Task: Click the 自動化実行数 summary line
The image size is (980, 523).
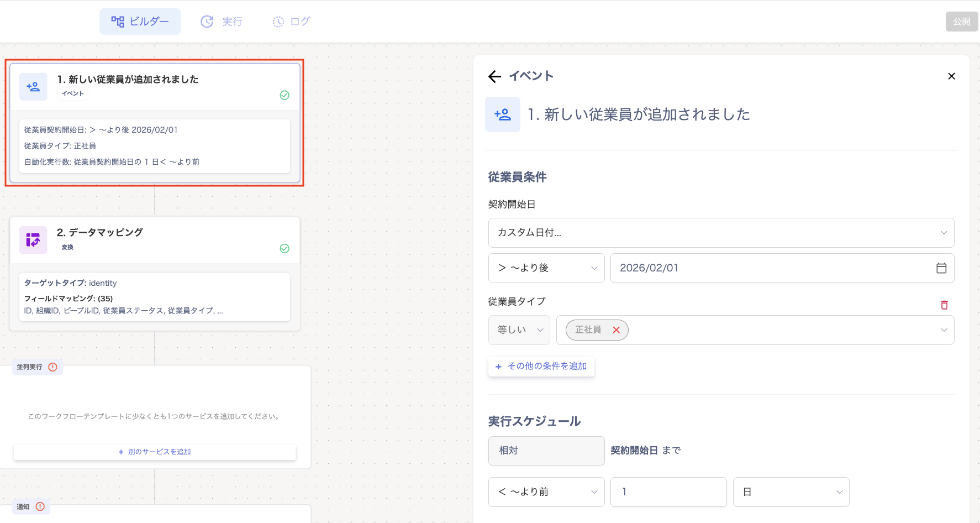Action: click(112, 162)
